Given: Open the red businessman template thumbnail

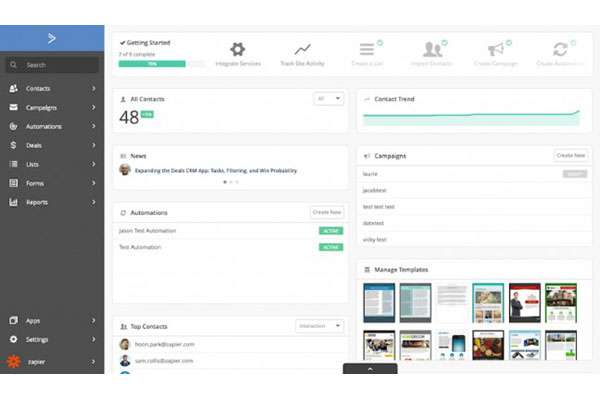Looking at the screenshot, I should [525, 303].
